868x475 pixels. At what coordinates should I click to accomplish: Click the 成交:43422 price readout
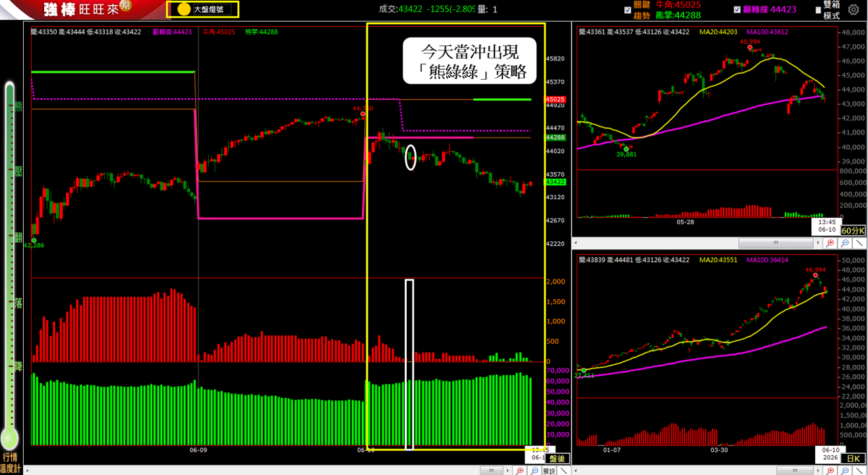pos(401,9)
